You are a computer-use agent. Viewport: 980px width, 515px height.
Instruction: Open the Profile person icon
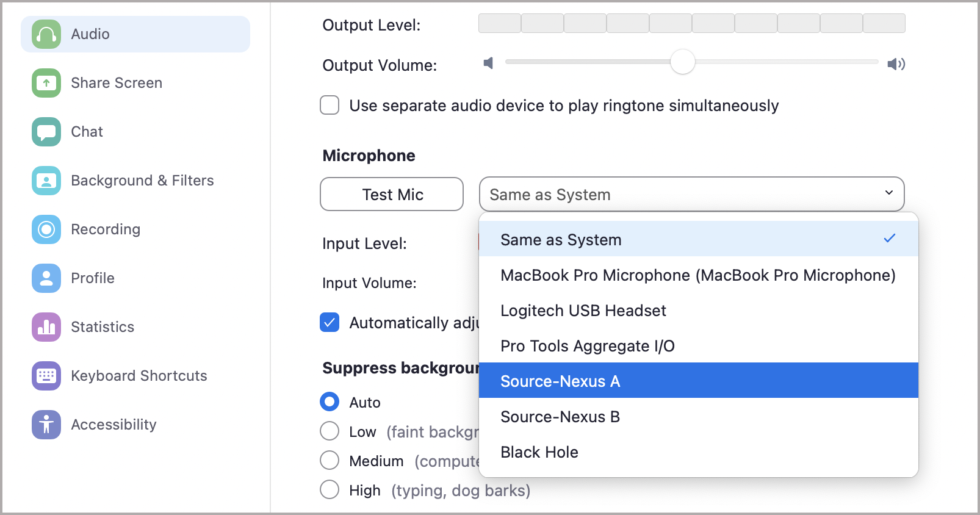pos(46,278)
